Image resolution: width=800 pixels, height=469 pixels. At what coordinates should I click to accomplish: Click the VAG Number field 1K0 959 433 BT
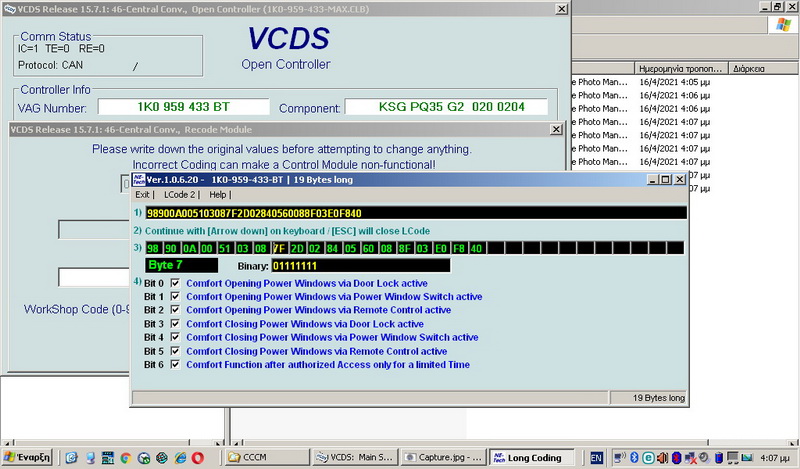pos(184,107)
